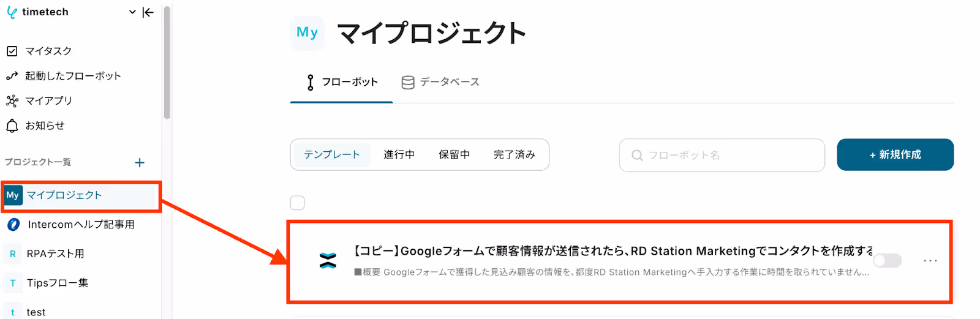The height and width of the screenshot is (319, 980).
Task: Open マイタスク in the sidebar
Action: (48, 51)
